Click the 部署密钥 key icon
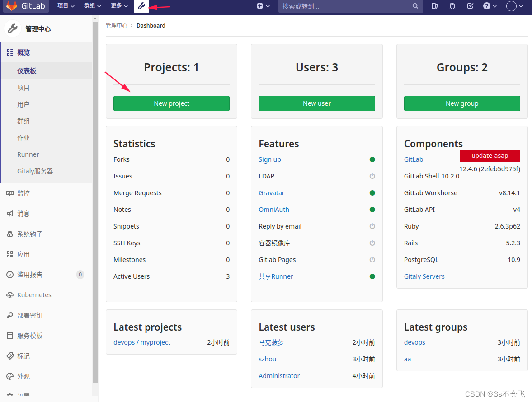532x402 pixels. 10,316
